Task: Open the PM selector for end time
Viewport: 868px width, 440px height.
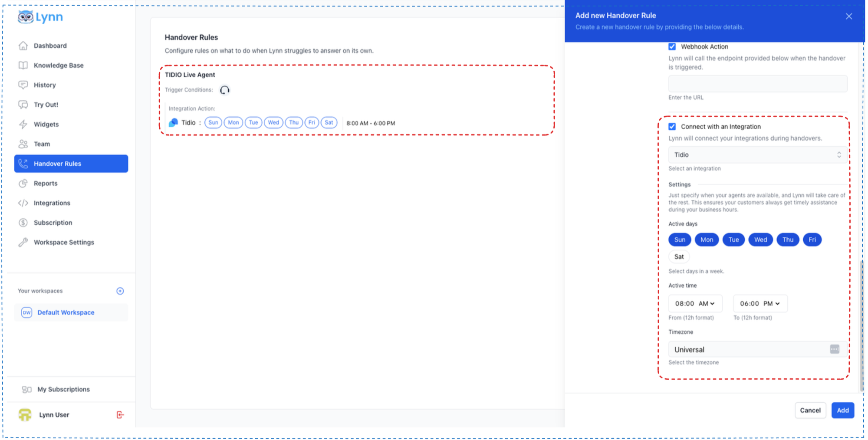Action: click(x=771, y=303)
